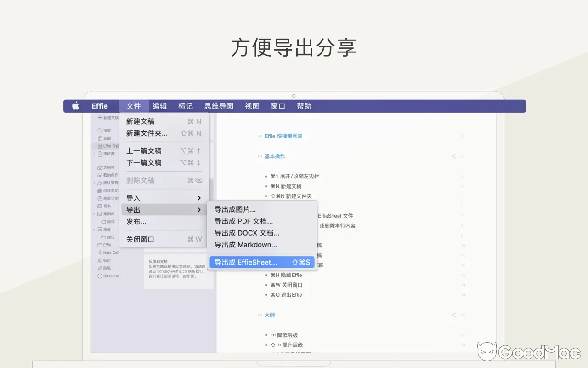
Task: Click the 写书 sidebar icon
Action: [x=99, y=207]
